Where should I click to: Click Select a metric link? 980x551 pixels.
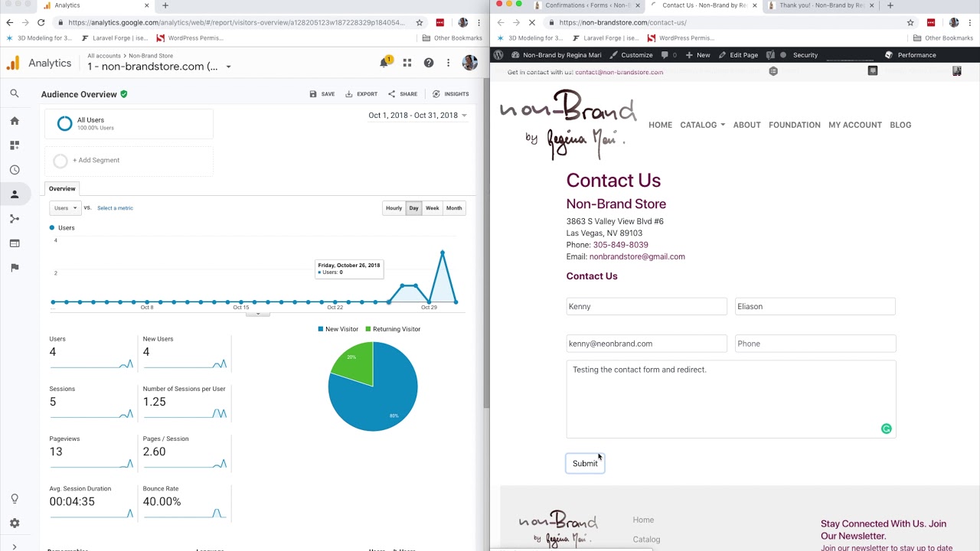[x=115, y=208]
